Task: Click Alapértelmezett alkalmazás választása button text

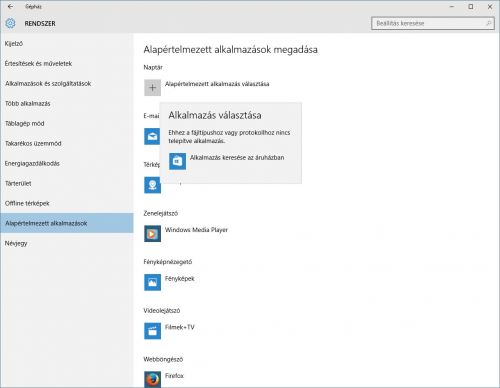Action: pos(217,84)
